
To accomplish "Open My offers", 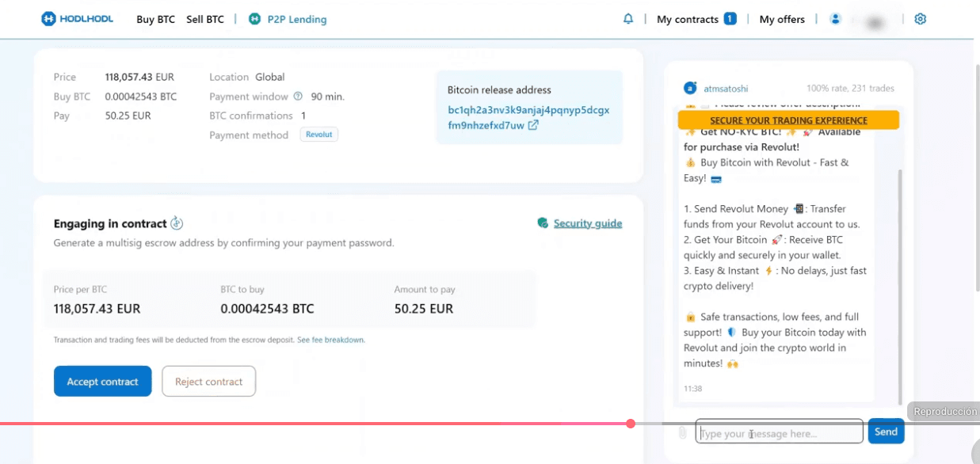I will (782, 20).
